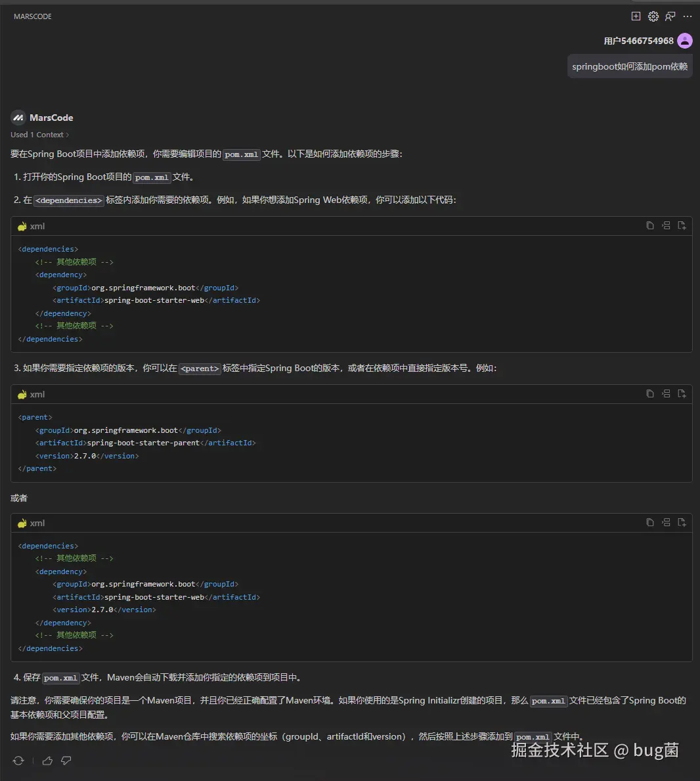Click the xml language icon of parent code block
The image size is (700, 781).
click(22, 395)
